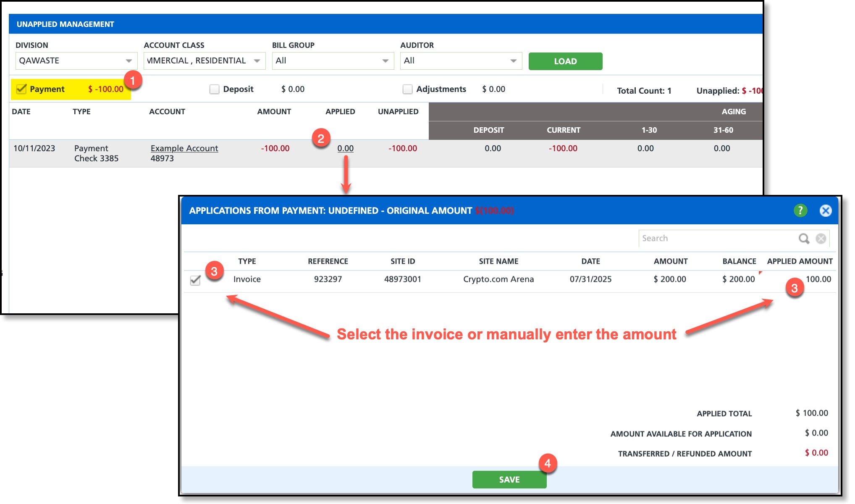Uncheck the Invoice 923297 row checkbox
This screenshot has width=855, height=504.
coord(195,280)
